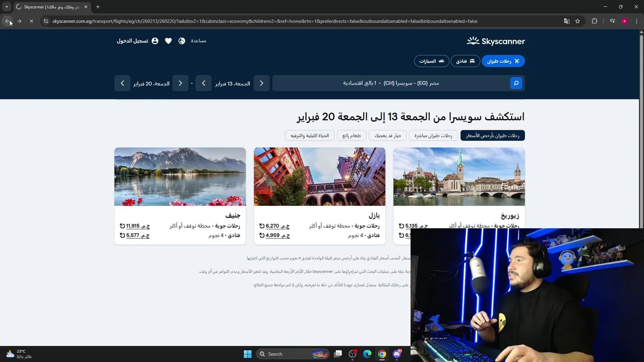Open the globe regional settings icon
644x362 pixels.
click(x=182, y=41)
